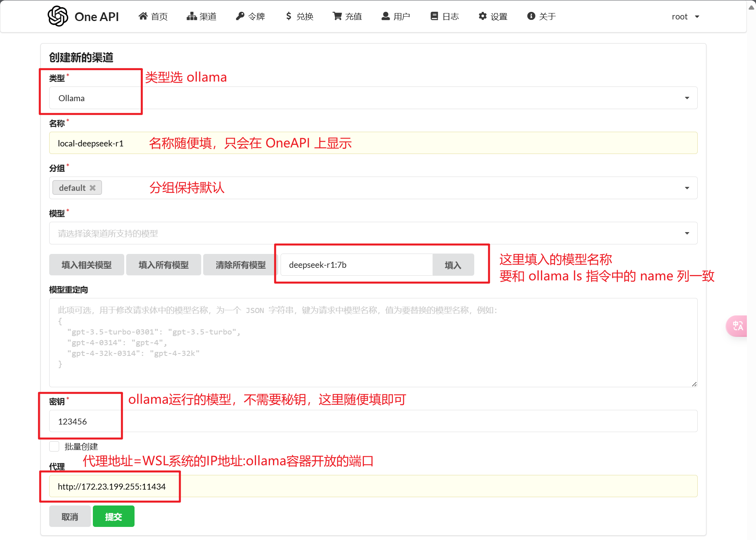Image resolution: width=756 pixels, height=540 pixels.
Task: Focus the 模型重定向 JSON textarea
Action: pos(373,343)
